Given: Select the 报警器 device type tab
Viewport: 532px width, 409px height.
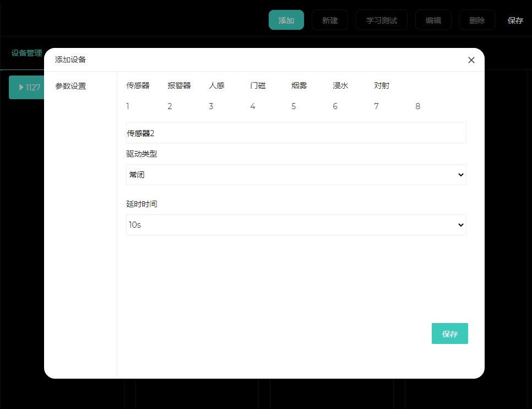Looking at the screenshot, I should 179,85.
